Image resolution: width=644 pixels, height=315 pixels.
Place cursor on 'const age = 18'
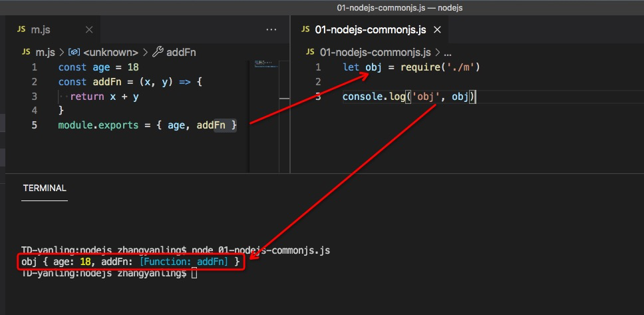98,67
